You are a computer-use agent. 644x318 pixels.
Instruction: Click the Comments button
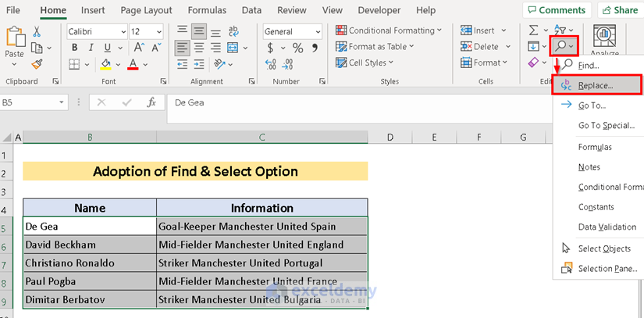[556, 10]
